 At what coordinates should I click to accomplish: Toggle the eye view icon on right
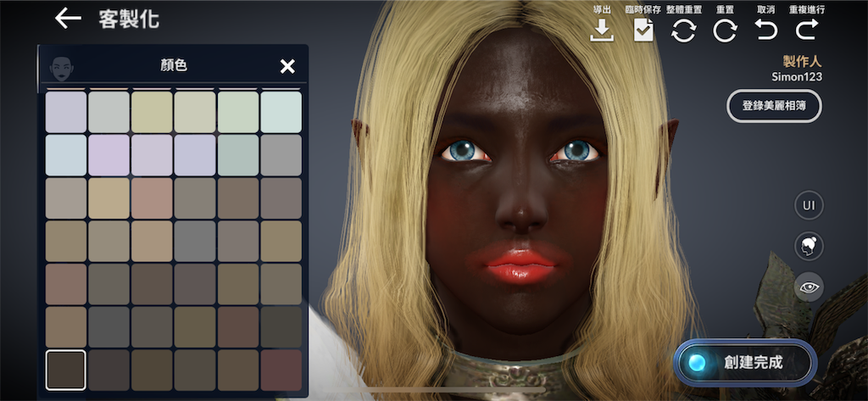(x=809, y=287)
